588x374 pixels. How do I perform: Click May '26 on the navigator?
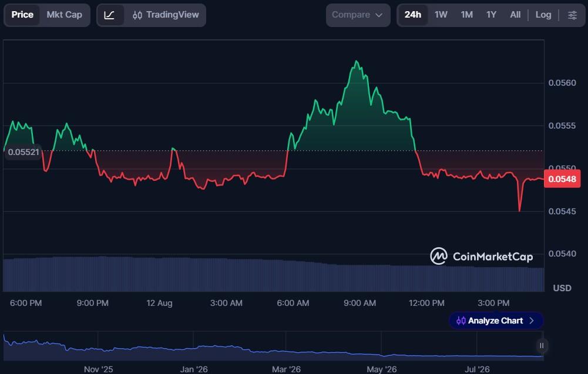pyautogui.click(x=381, y=369)
